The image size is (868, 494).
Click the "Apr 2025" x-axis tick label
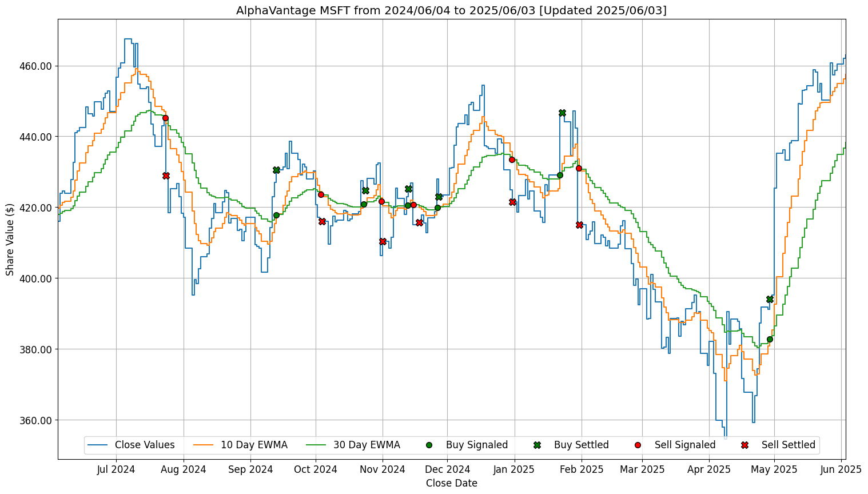coord(709,469)
